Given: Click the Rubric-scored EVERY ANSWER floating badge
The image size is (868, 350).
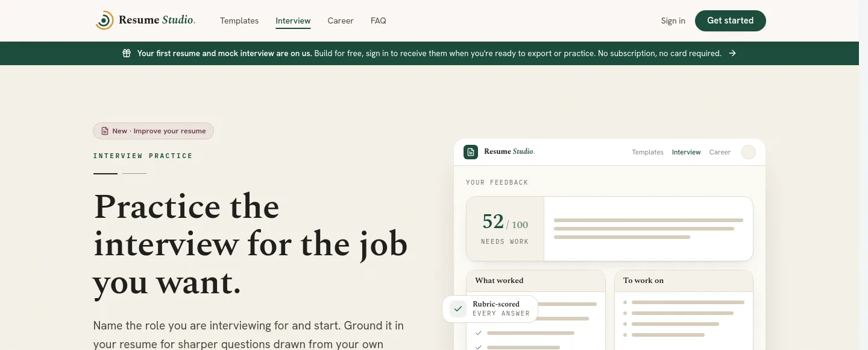Looking at the screenshot, I should (490, 309).
